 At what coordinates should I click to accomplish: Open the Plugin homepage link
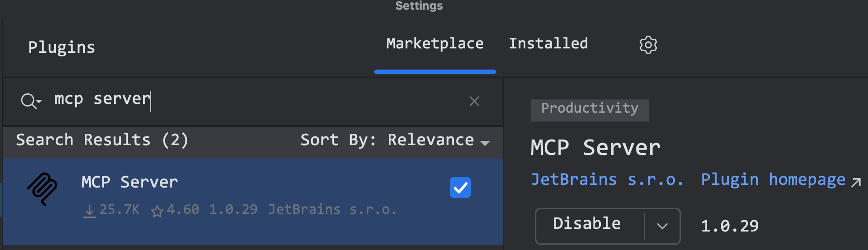click(773, 180)
